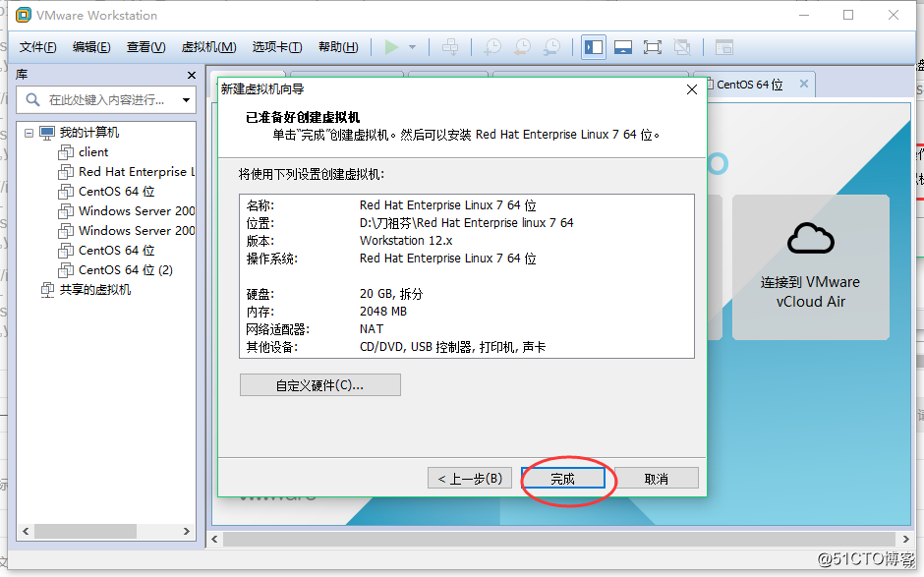Switch to the CentOS 64 位 tab
This screenshot has width=924, height=577.
[749, 85]
